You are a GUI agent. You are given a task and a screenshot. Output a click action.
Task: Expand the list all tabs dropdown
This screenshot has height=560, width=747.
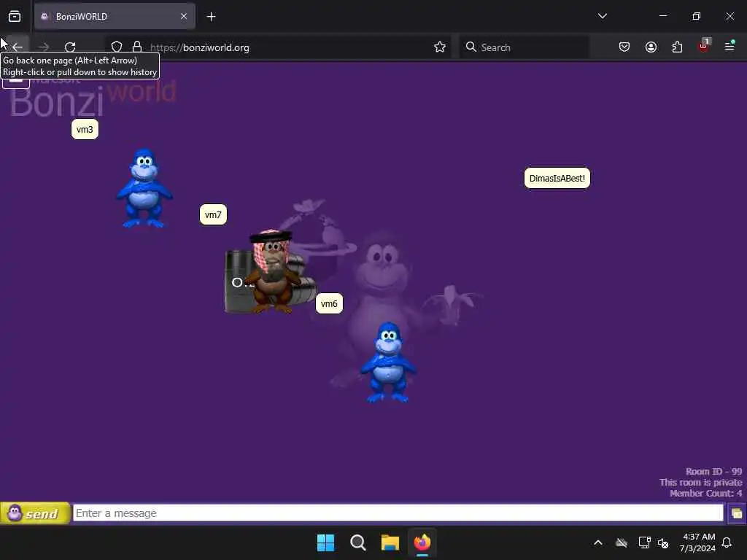coord(602,16)
